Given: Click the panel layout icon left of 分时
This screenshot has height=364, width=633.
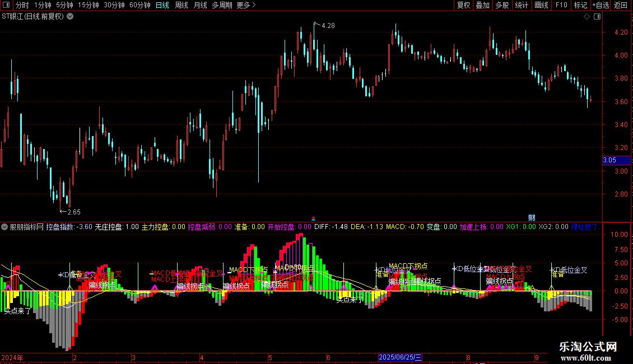Looking at the screenshot, I should tap(6, 5).
